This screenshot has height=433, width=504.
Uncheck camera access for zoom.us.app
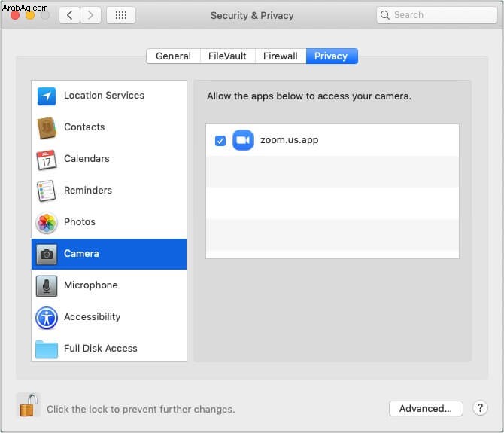[220, 140]
